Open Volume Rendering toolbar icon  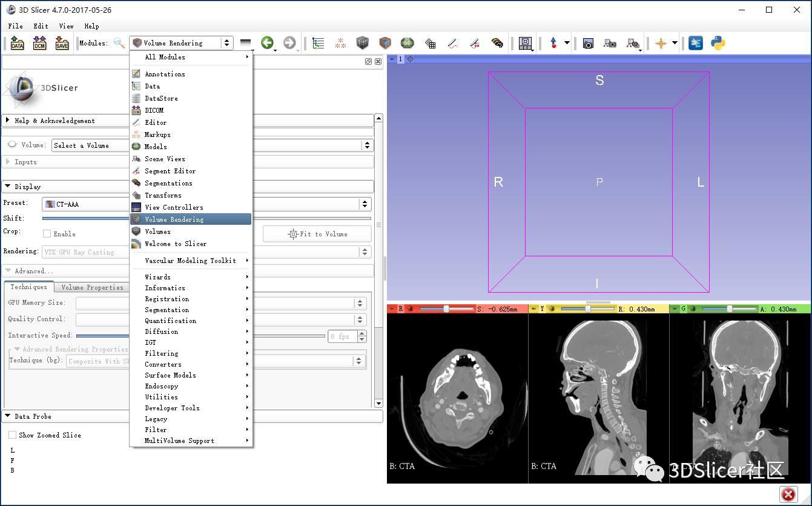pos(385,43)
